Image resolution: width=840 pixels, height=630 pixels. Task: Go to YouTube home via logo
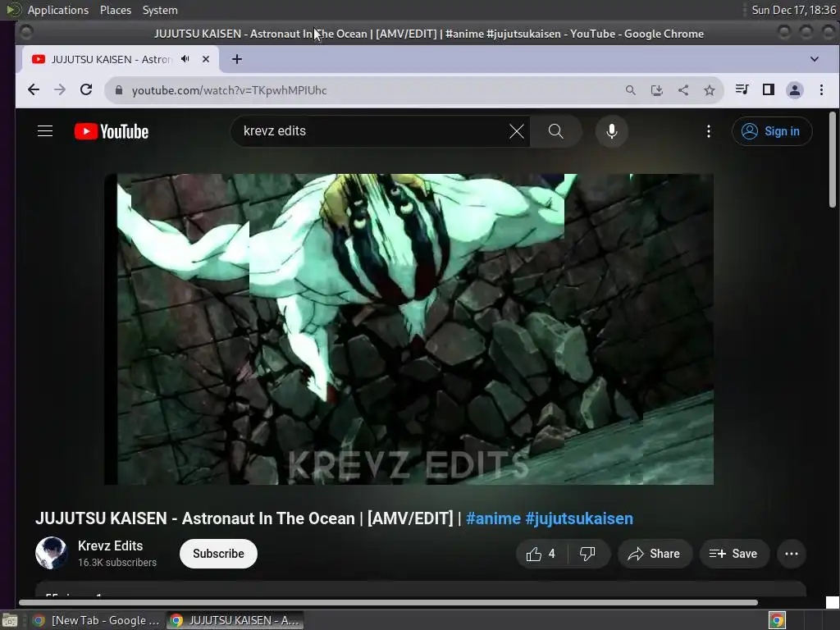tap(112, 131)
